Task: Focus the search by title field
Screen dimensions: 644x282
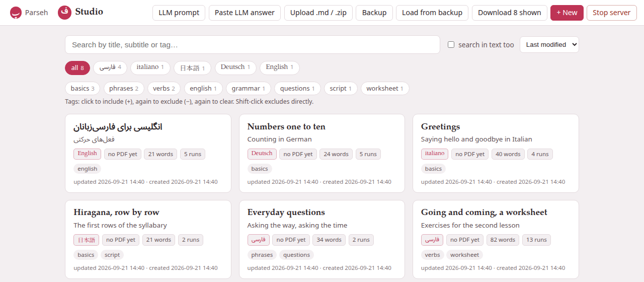Action: click(253, 45)
